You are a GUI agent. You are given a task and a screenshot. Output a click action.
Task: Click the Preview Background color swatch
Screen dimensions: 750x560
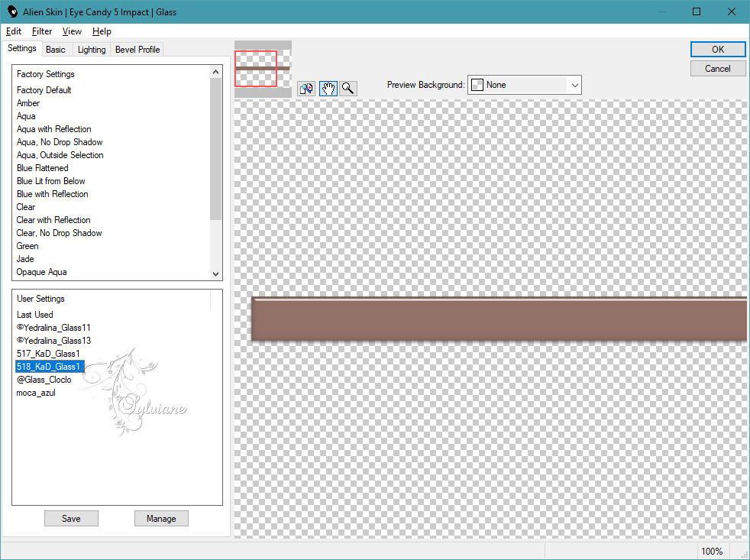(477, 86)
